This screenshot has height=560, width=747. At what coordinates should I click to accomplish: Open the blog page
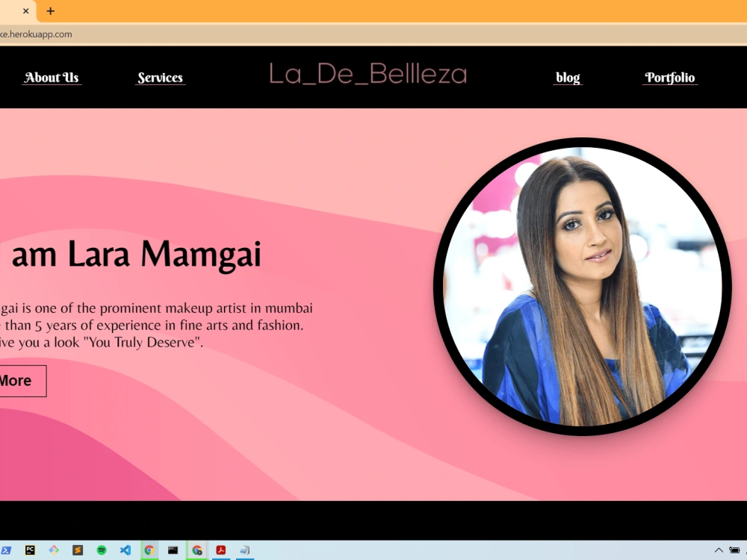pos(568,78)
